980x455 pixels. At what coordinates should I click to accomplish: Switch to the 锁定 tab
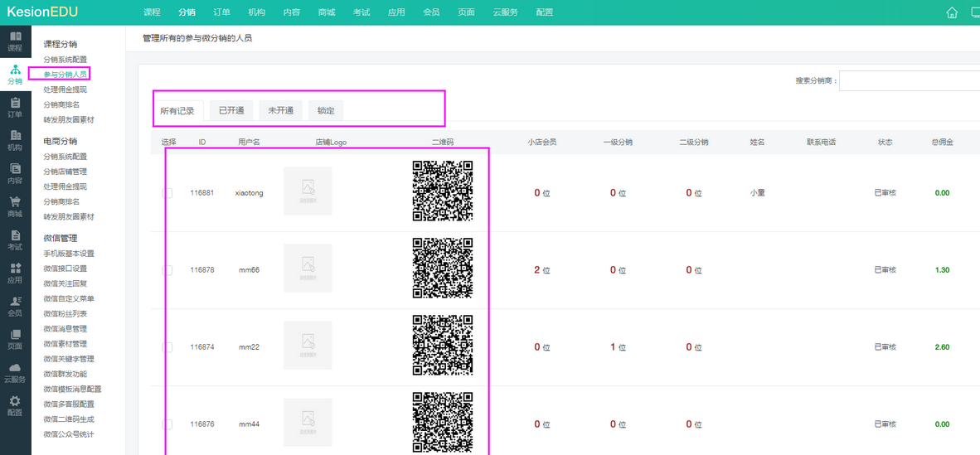(x=326, y=110)
